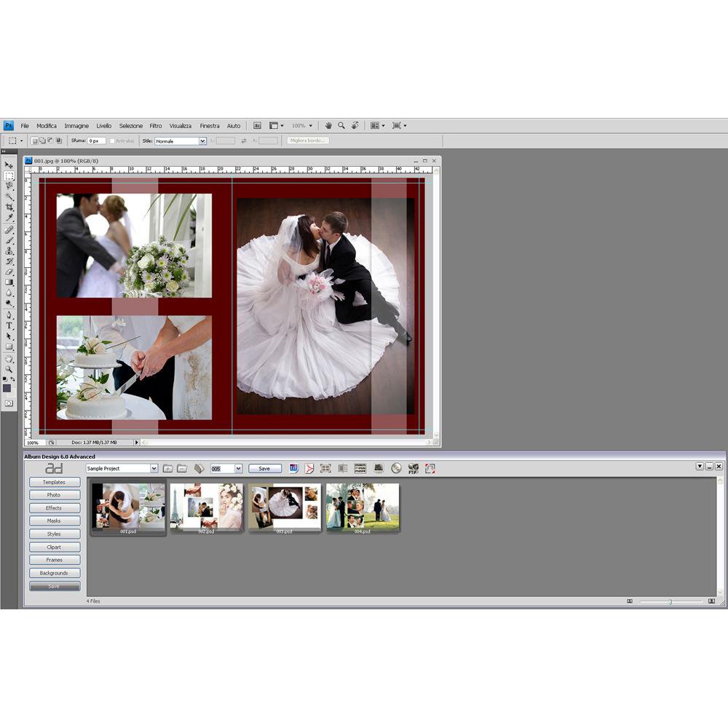Select the 003.psd thumbnail
The height and width of the screenshot is (728, 728).
pyautogui.click(x=284, y=506)
